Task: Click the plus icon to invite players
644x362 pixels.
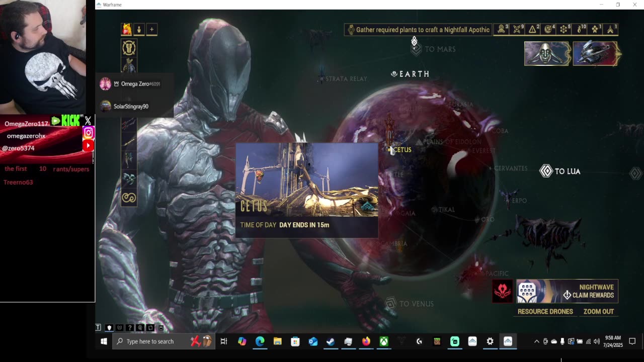Action: pos(151,29)
